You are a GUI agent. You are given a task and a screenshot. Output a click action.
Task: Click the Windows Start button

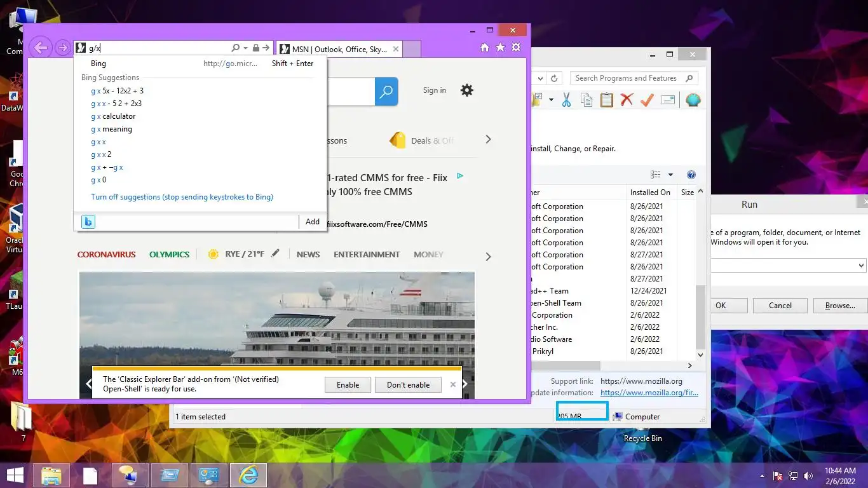15,475
